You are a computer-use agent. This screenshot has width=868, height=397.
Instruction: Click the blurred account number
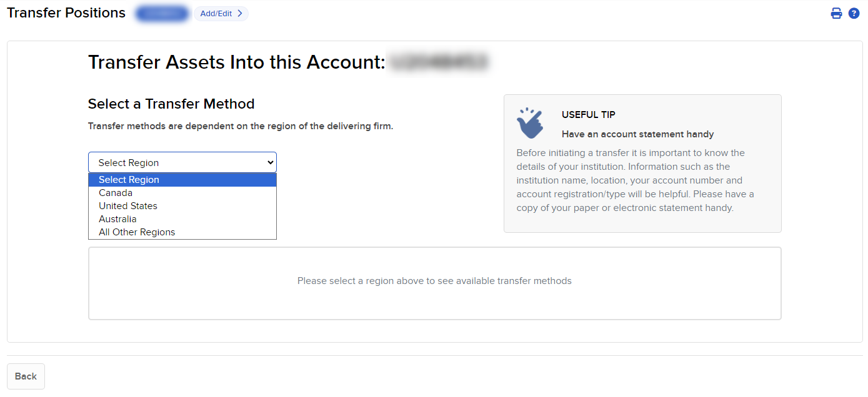pos(439,62)
